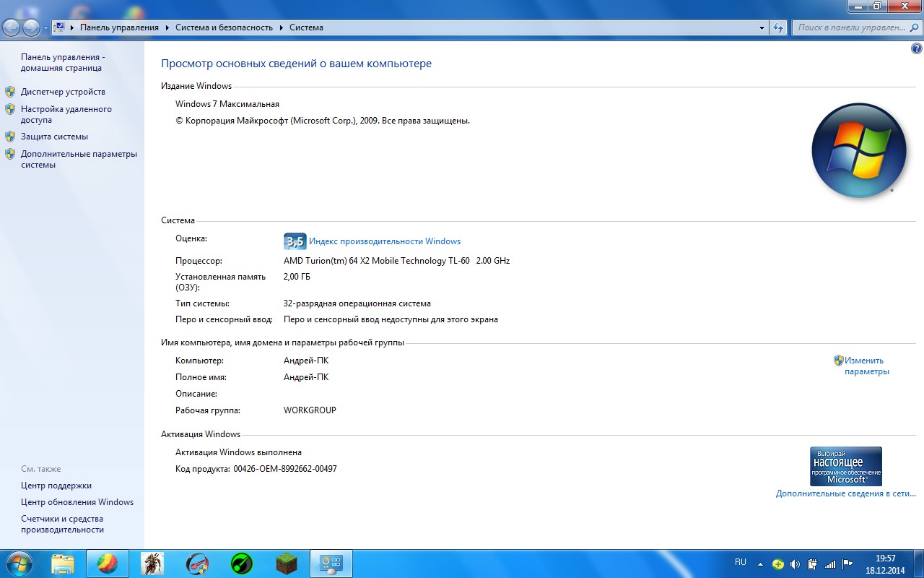Click shield icon beside 'Защита системы'
The width and height of the screenshot is (924, 578).
pos(10,136)
